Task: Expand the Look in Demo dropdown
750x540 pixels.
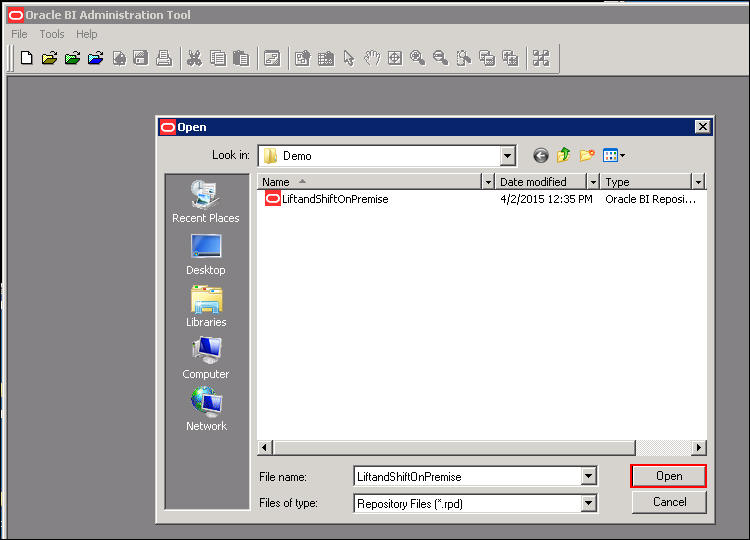Action: click(507, 156)
